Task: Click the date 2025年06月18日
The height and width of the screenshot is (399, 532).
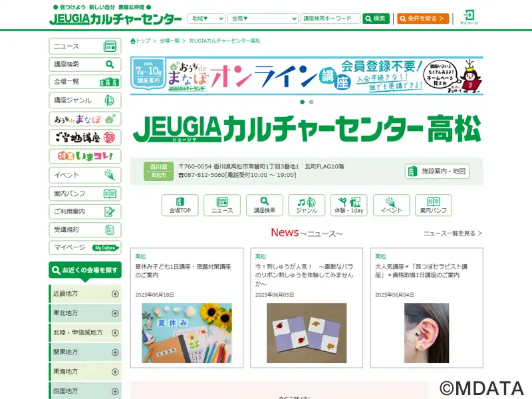Action: (155, 295)
